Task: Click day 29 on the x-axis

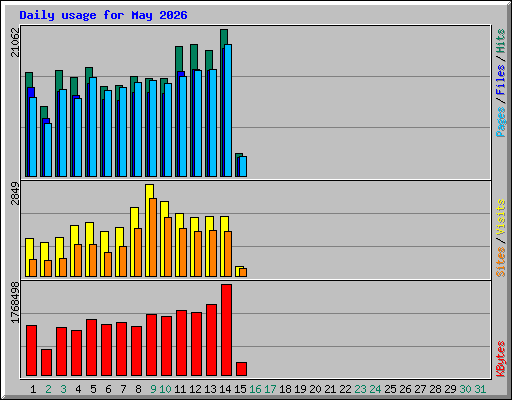Action: (x=450, y=389)
